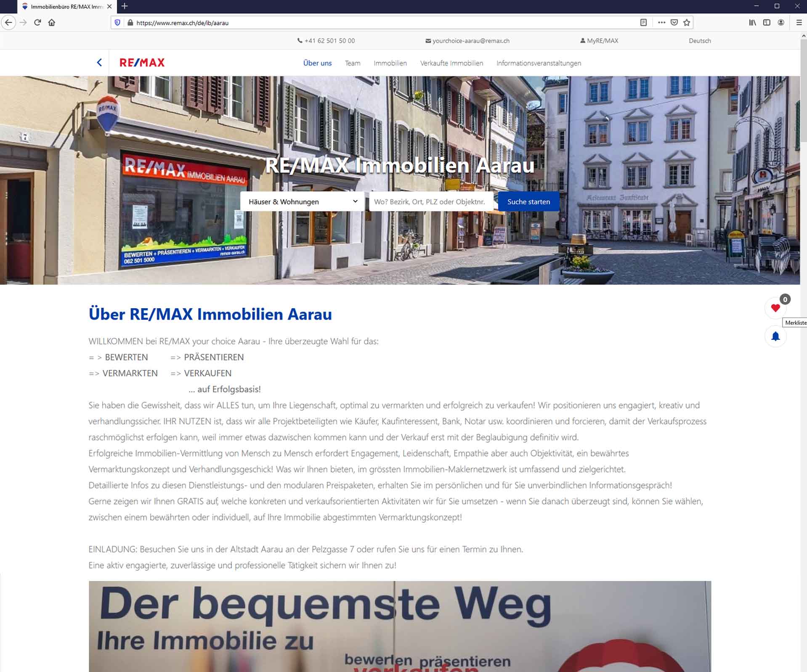Focus the Wo? Bezirk, Ort, PLZ search field

(431, 201)
